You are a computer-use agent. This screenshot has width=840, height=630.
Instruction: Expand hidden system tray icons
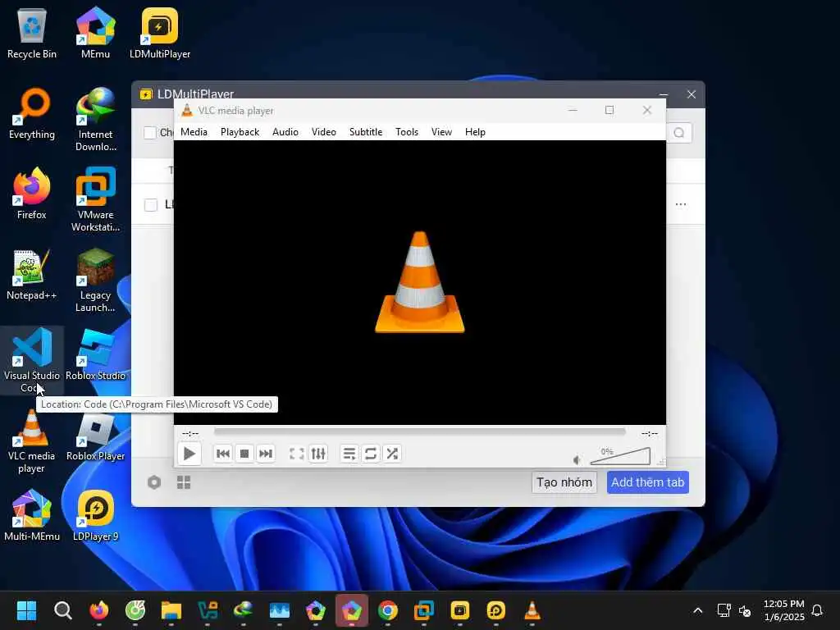697,610
